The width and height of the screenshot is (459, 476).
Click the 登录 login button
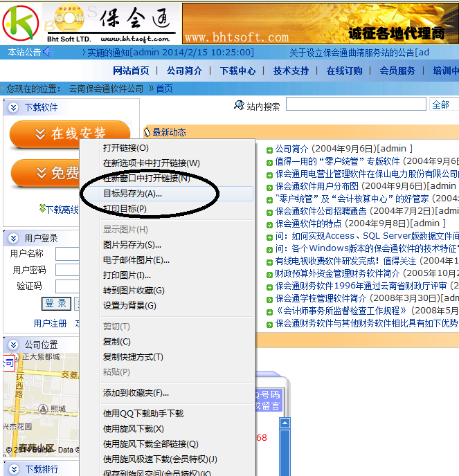[56, 303]
